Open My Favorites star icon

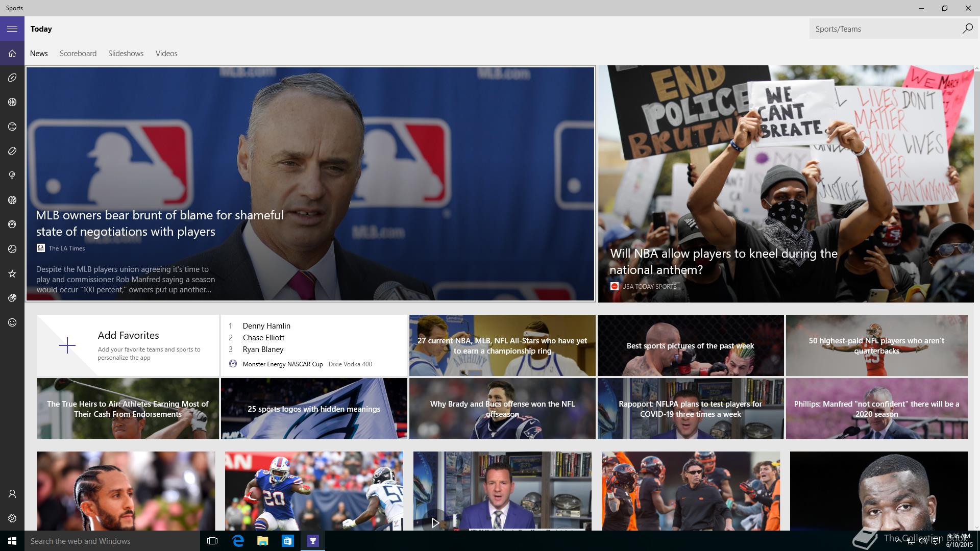(12, 273)
